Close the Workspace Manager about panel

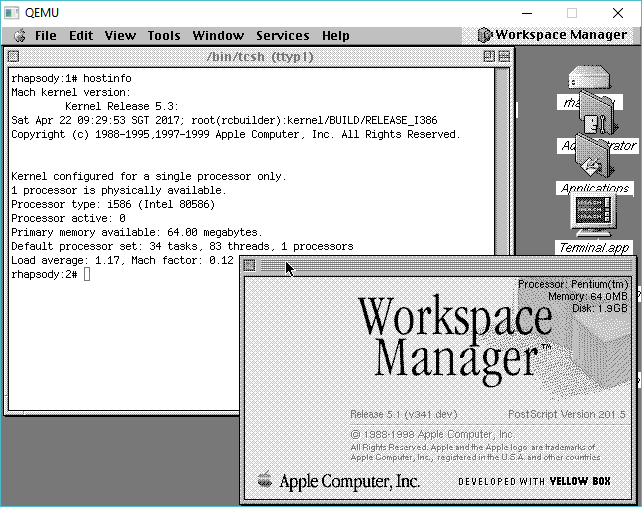click(250, 265)
